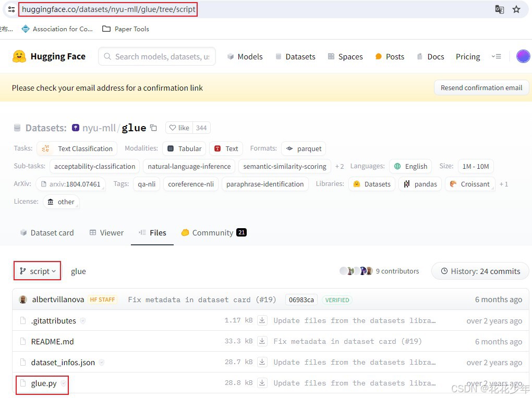Image resolution: width=532 pixels, height=398 pixels.
Task: Click the parquet format tag
Action: [x=304, y=148]
